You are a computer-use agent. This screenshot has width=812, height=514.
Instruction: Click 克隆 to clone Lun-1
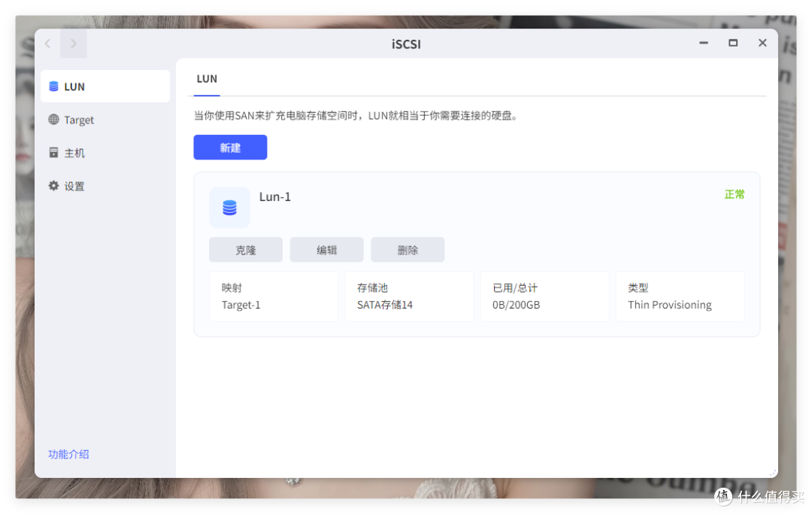[x=246, y=250]
